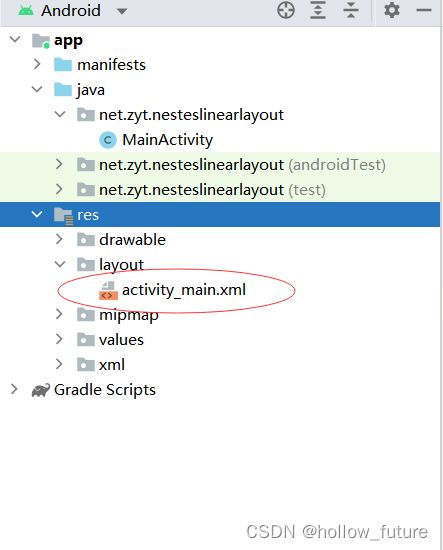Expand the net.zyt.nesteslinearlayout (androidTest) package
This screenshot has width=443, height=550.
59,164
